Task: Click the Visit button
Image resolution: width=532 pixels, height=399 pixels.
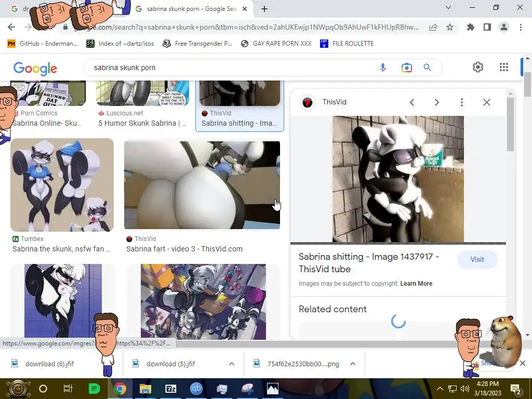Action: [477, 259]
